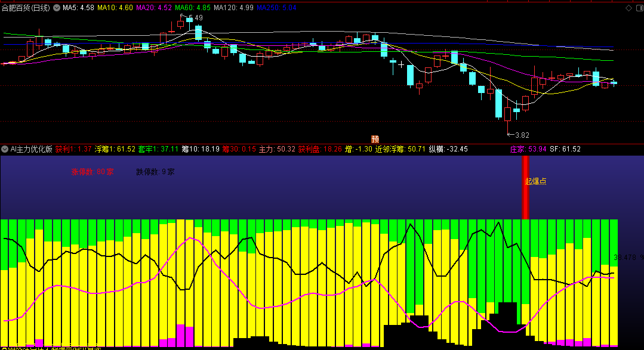Click the 筹10: 18.19 value
Image resolution: width=644 pixels, height=350 pixels.
tap(201, 149)
